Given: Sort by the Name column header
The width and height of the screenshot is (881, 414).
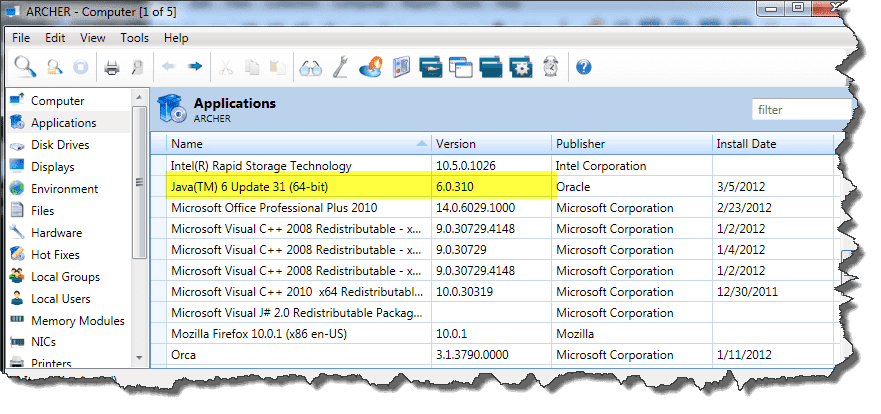Looking at the screenshot, I should [299, 144].
